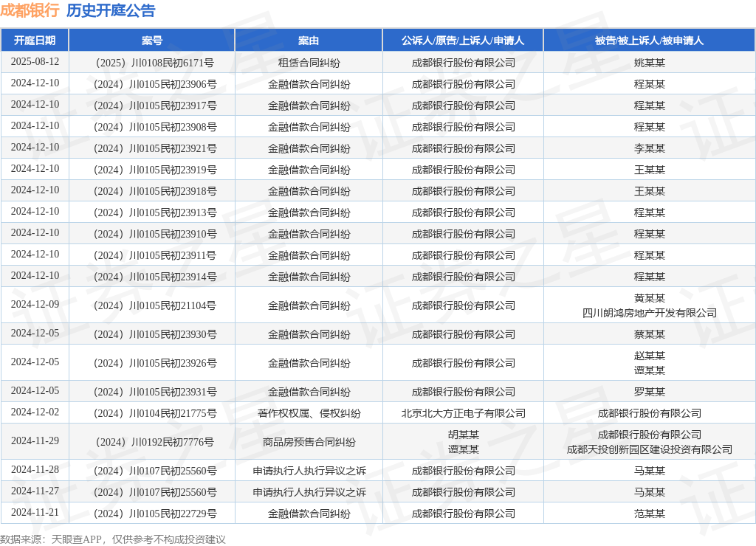Click the date 2024-11-21
The width and height of the screenshot is (756, 546).
(x=35, y=514)
